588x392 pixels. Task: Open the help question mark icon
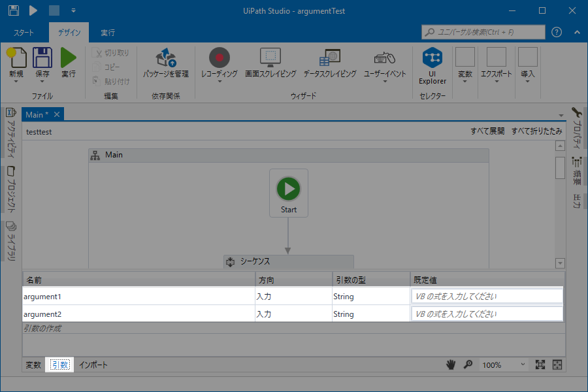click(x=557, y=32)
